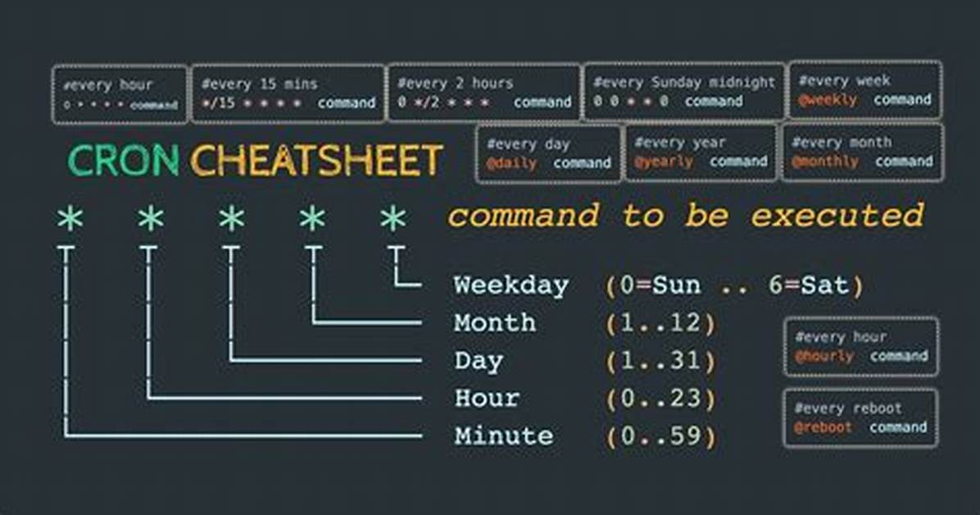980x515 pixels.
Task: Select the '0 0 * * 0' cron expression
Action: (x=631, y=101)
